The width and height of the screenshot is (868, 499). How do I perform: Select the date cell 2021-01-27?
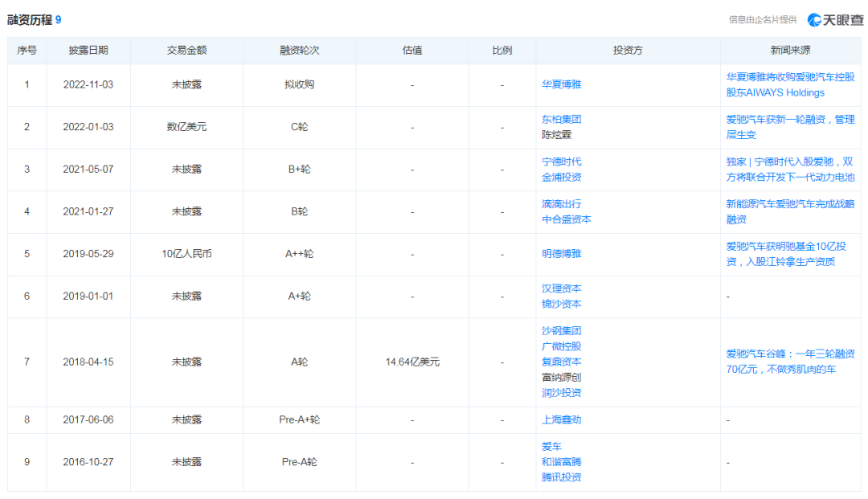88,212
